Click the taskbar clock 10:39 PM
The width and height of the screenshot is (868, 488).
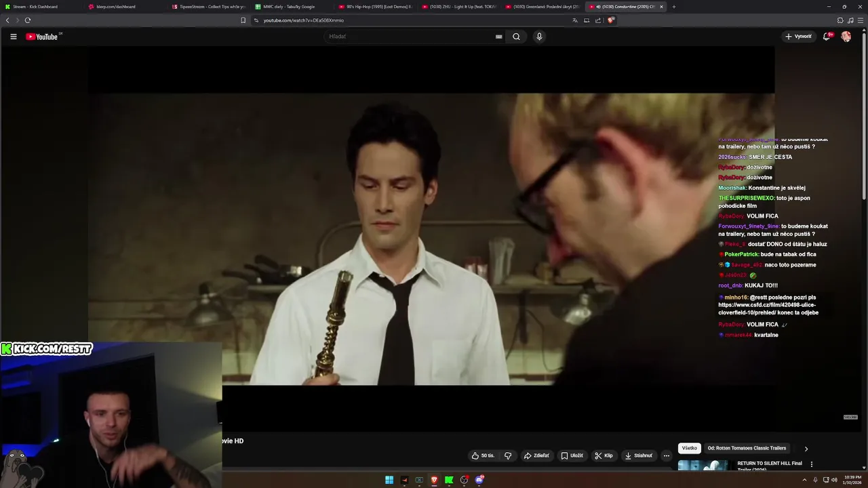tap(852, 480)
